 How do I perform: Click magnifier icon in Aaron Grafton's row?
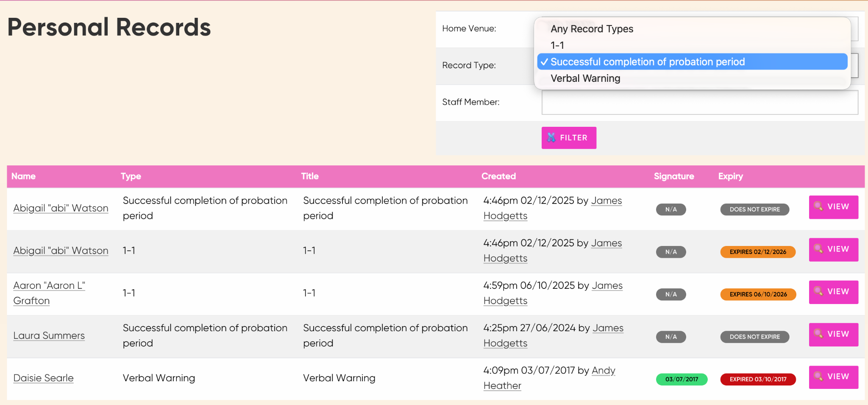point(818,291)
